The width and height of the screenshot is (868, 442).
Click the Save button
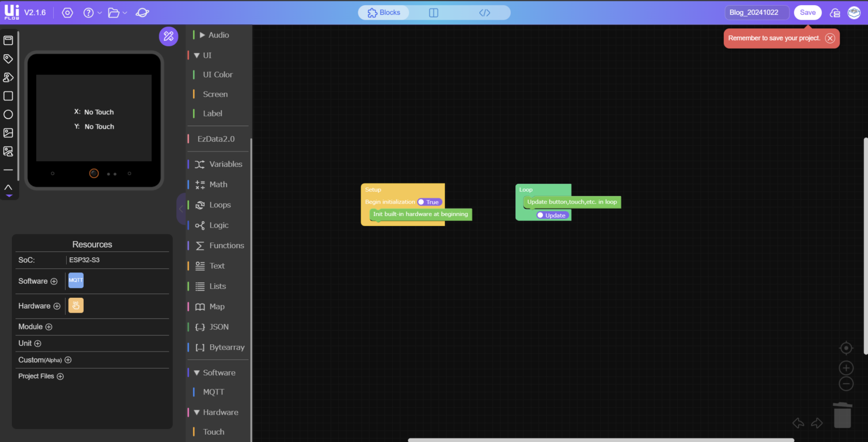(x=807, y=12)
